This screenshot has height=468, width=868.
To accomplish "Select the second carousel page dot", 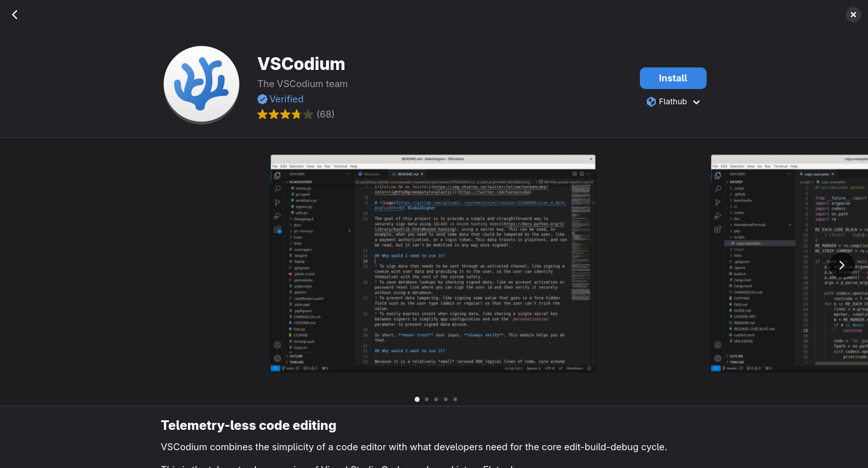I will 426,399.
